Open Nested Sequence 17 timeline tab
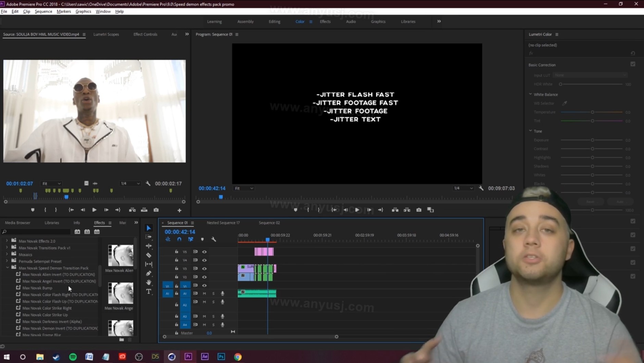The image size is (644, 363). (x=223, y=223)
